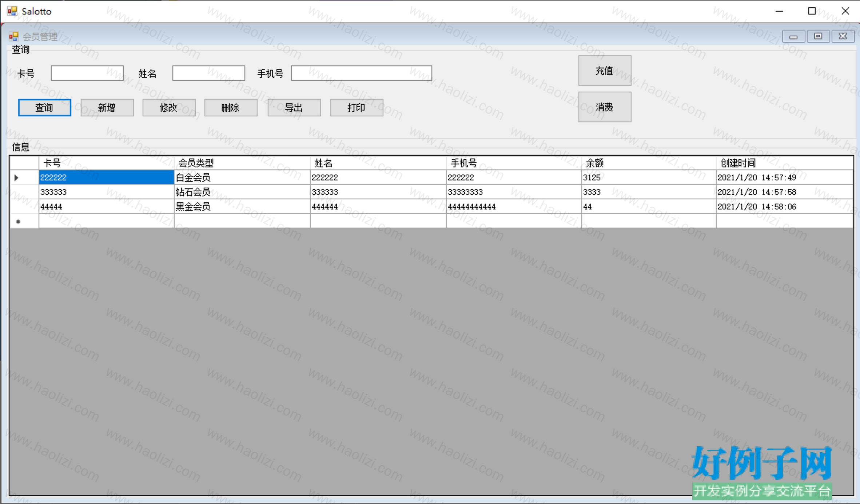
Task: Click the new-row asterisk row header
Action: pos(24,221)
